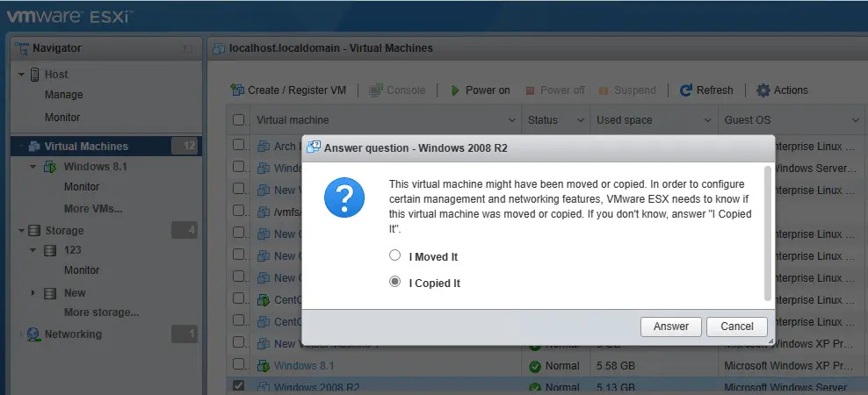Click the green Power on play icon

point(455,90)
